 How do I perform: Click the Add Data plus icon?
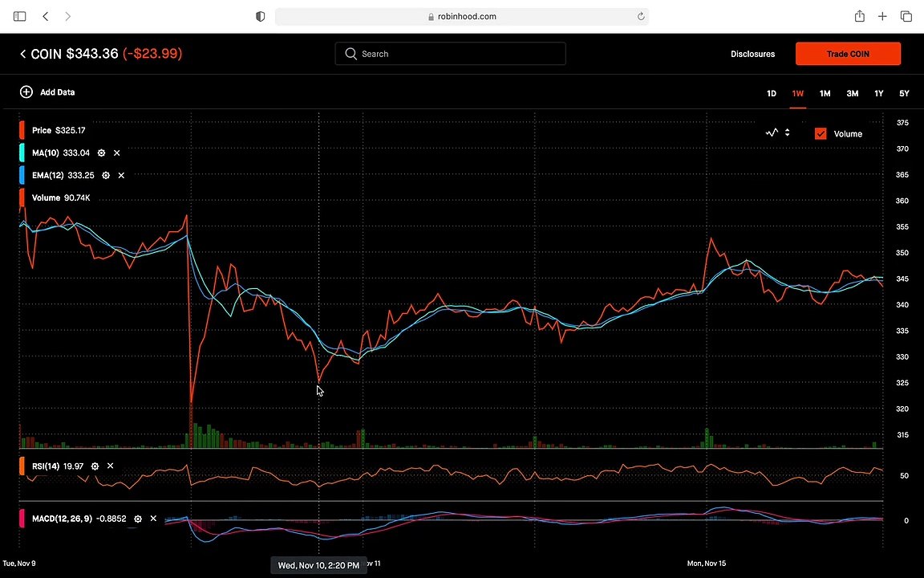click(x=26, y=92)
